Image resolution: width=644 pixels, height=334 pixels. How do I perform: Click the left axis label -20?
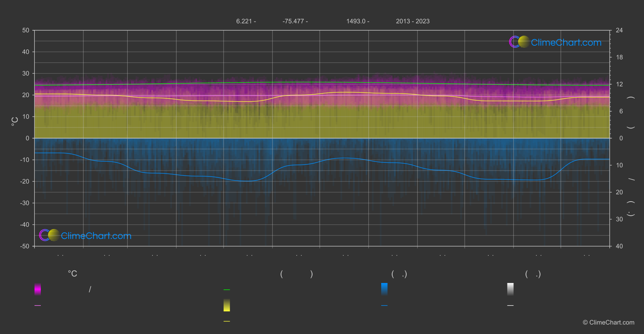coord(25,181)
